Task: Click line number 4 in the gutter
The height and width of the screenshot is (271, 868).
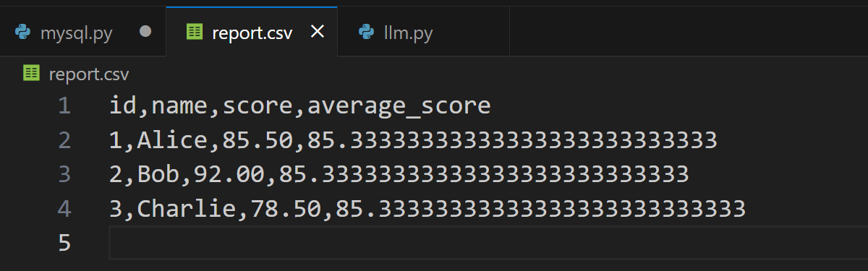Action: tap(64, 209)
